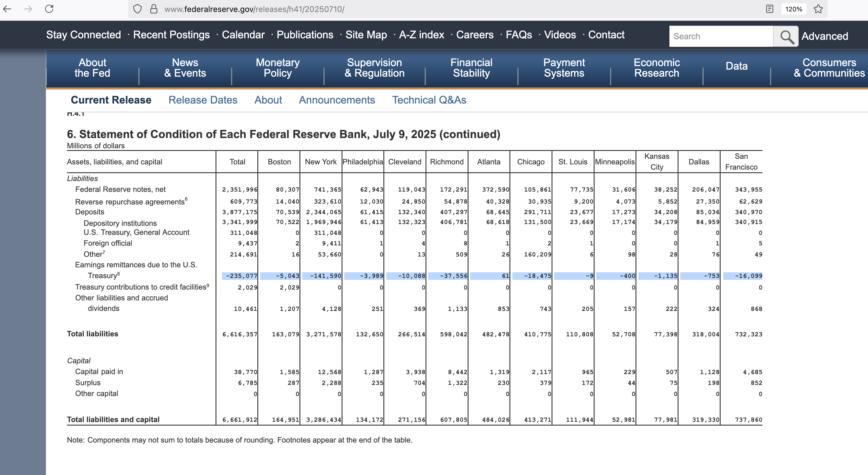868x475 pixels.
Task: Click the highlighted -235,077 total value
Action: pos(241,276)
